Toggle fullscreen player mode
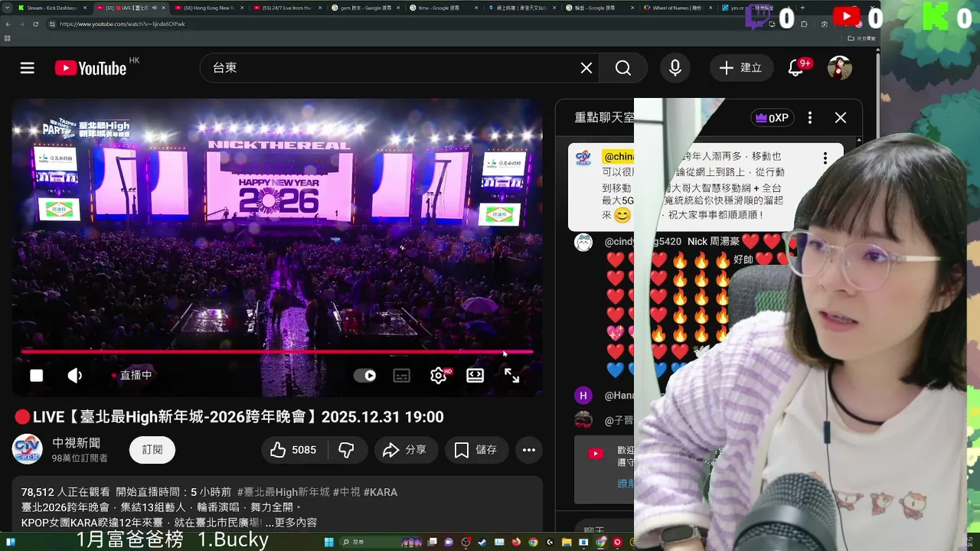Screen dimensions: 980x551 tap(512, 375)
